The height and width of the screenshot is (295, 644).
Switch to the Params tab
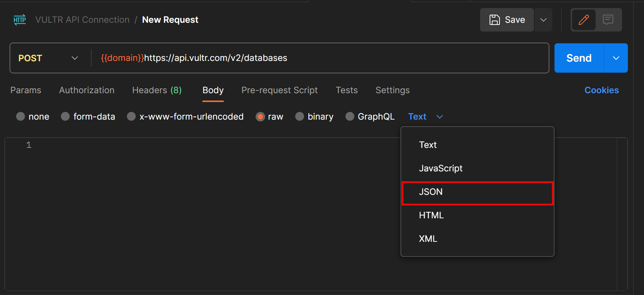point(26,90)
